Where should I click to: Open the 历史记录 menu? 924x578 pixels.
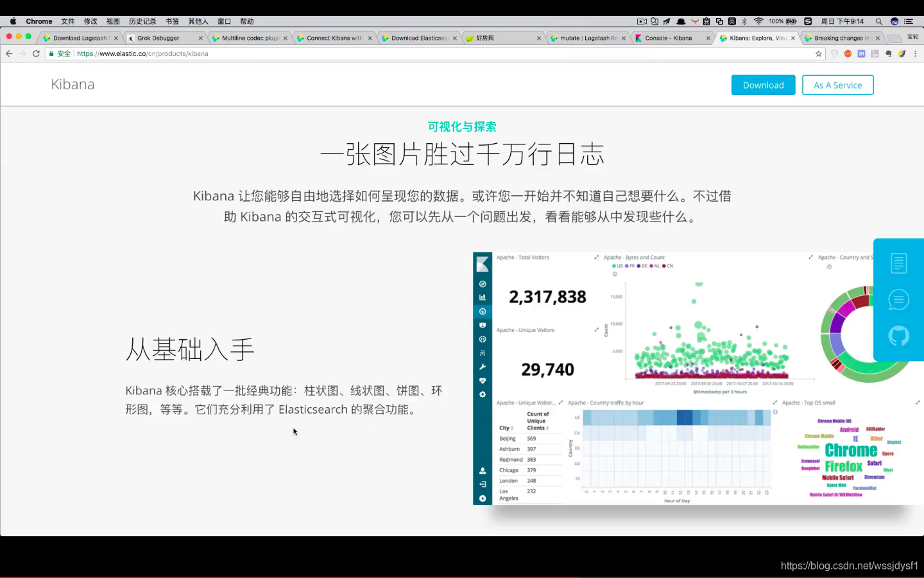click(142, 21)
